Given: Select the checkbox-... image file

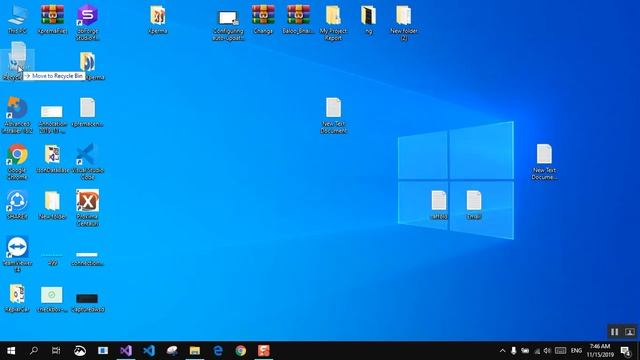Looking at the screenshot, I should (52, 299).
